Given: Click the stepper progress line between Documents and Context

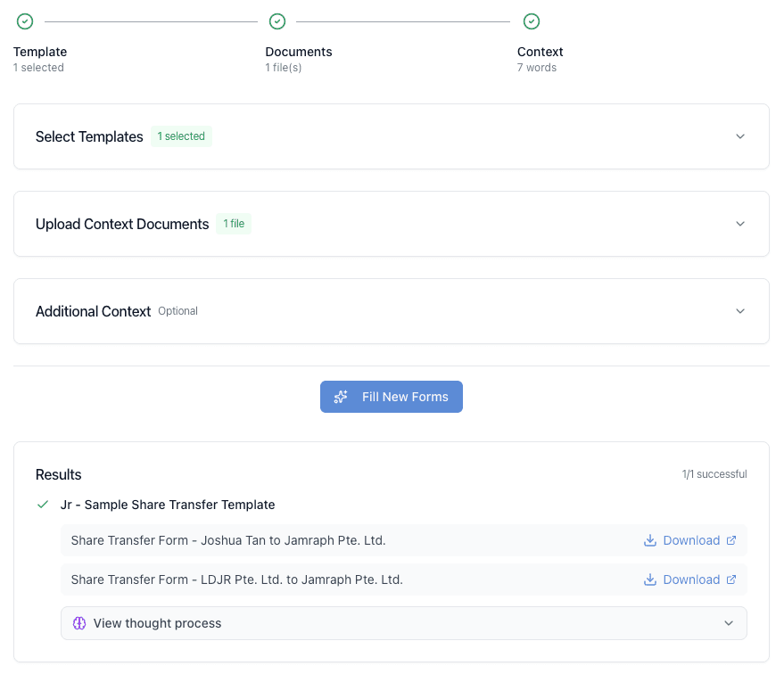Looking at the screenshot, I should click(x=403, y=21).
